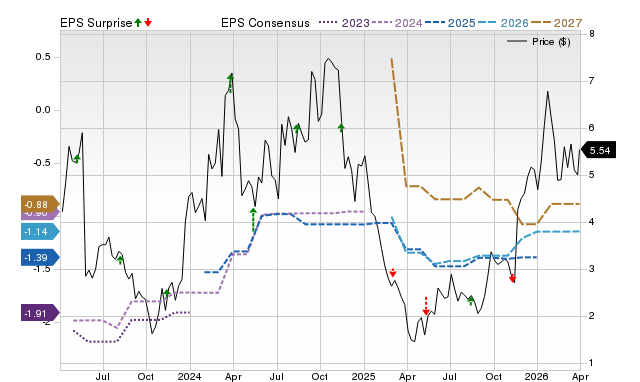The width and height of the screenshot is (640, 382).
Task: Click the red down arrow in the EPS Surprise legend
Action: [x=148, y=23]
